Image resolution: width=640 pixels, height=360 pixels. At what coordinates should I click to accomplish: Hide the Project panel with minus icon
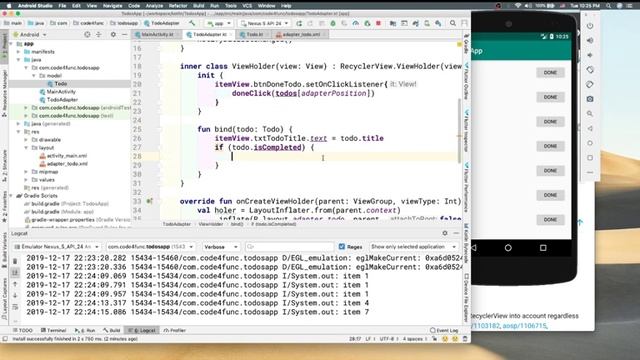[x=125, y=35]
